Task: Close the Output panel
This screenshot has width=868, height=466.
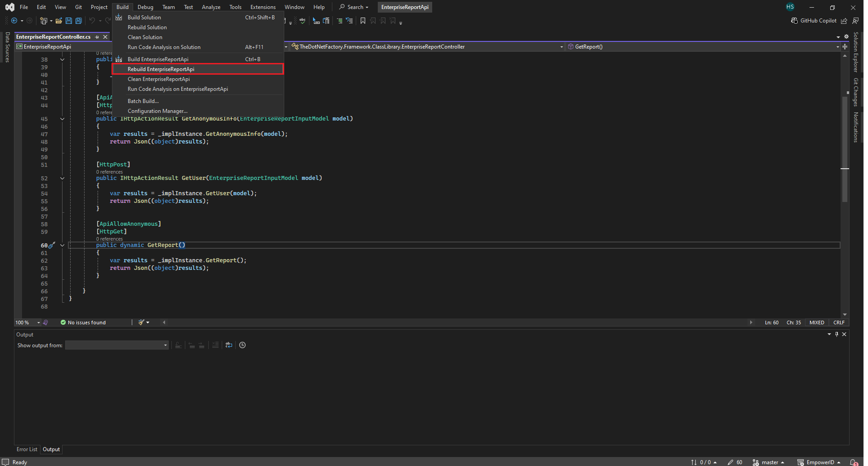Action: [x=844, y=334]
